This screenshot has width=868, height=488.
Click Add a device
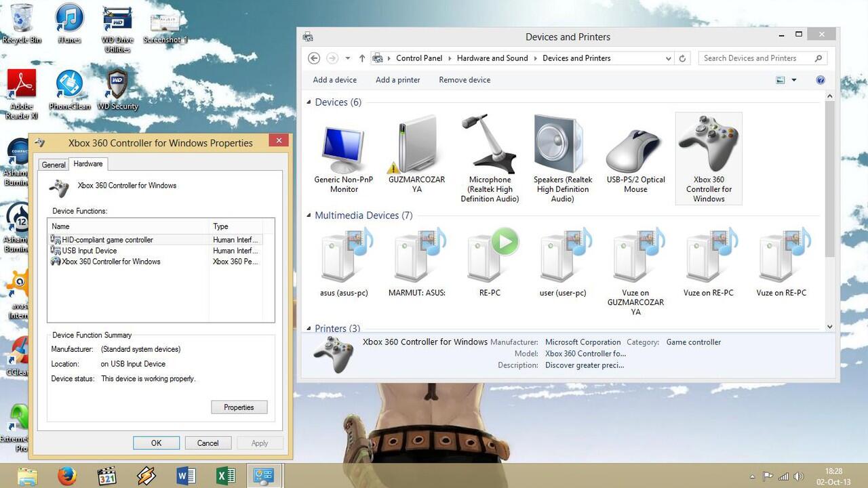point(335,80)
